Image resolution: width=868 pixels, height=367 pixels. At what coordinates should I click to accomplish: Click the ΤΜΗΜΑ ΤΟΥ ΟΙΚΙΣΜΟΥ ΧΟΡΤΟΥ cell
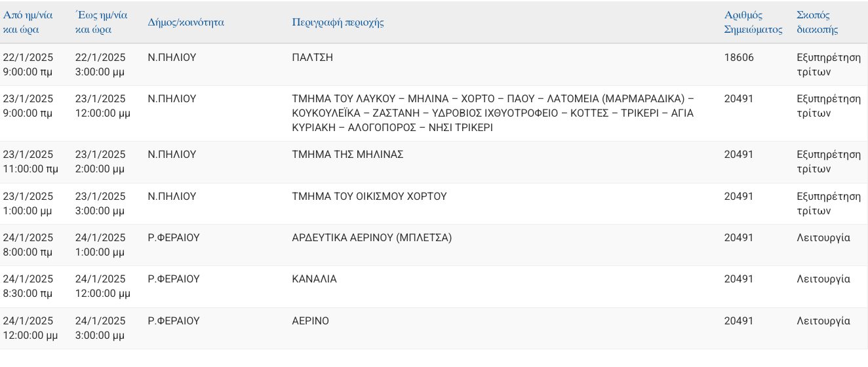(369, 197)
